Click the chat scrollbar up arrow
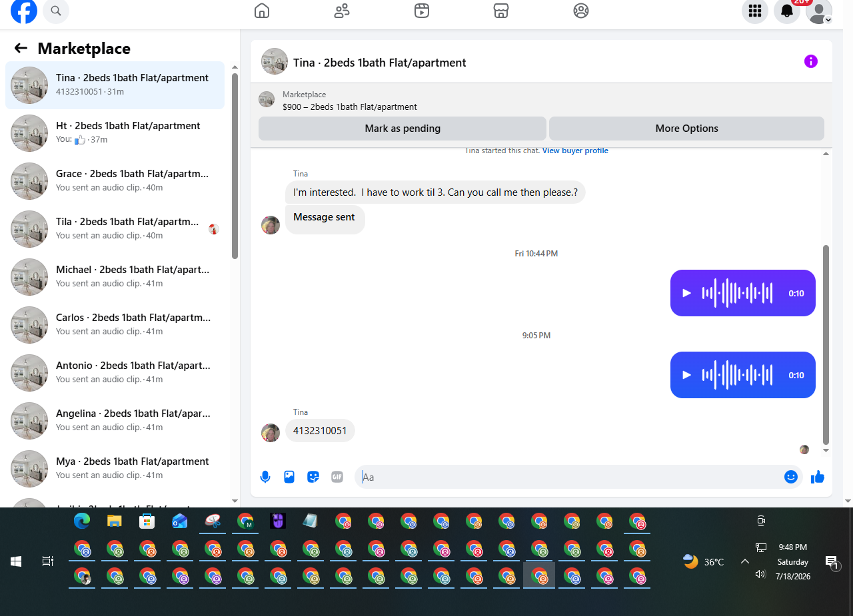 (x=826, y=154)
